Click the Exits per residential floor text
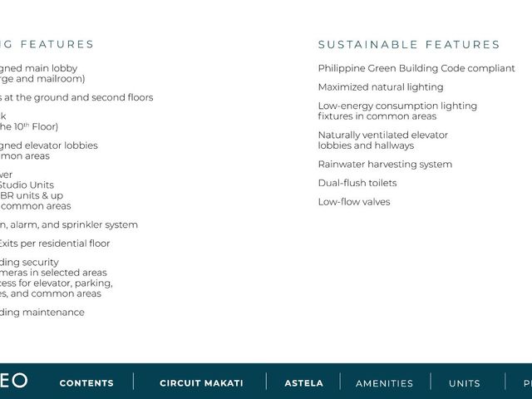Screen dimensions: 532x399 [x=55, y=244]
